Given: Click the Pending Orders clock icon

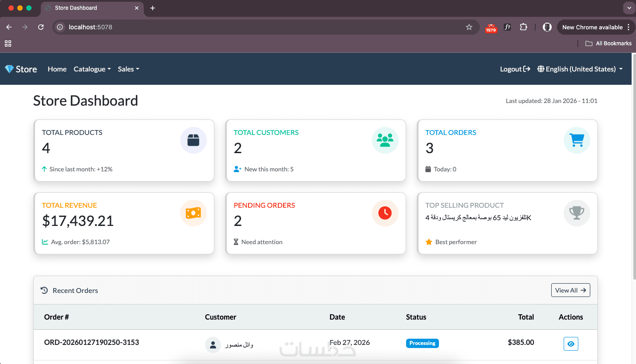Looking at the screenshot, I should [x=385, y=213].
